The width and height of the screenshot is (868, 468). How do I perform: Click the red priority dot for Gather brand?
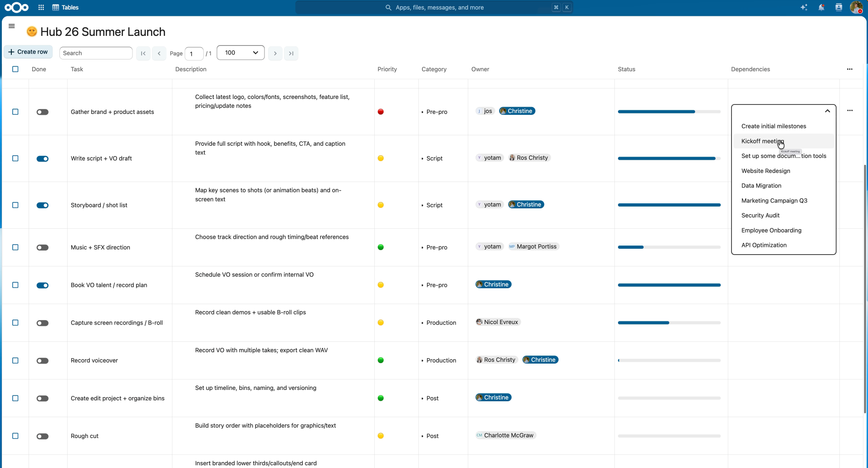pyautogui.click(x=381, y=112)
